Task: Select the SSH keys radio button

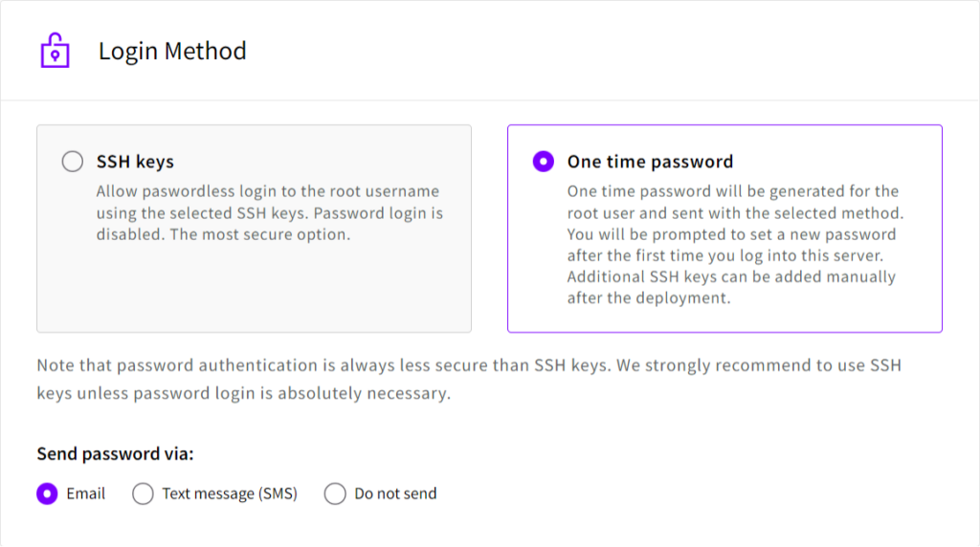Action: click(73, 162)
